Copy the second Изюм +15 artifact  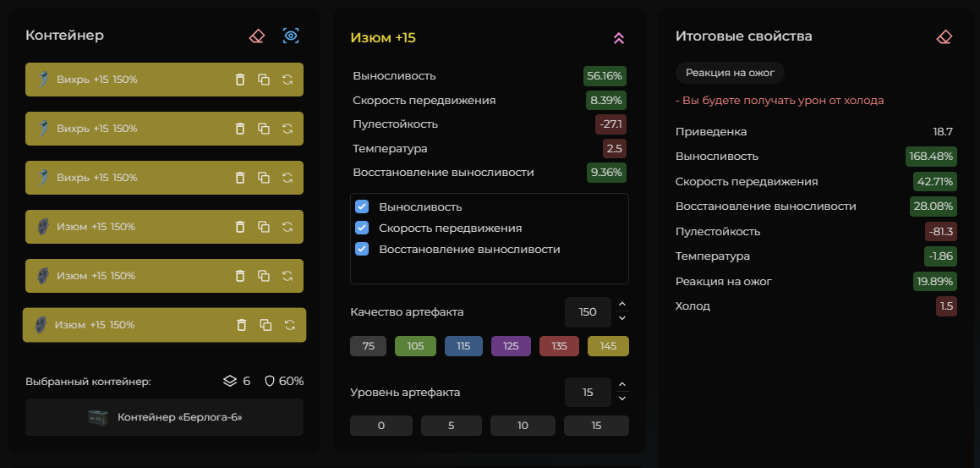(264, 276)
